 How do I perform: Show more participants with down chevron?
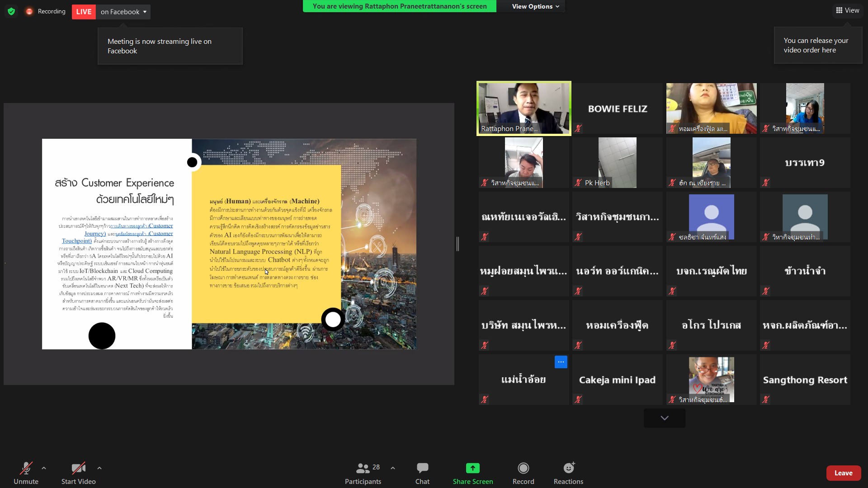664,418
